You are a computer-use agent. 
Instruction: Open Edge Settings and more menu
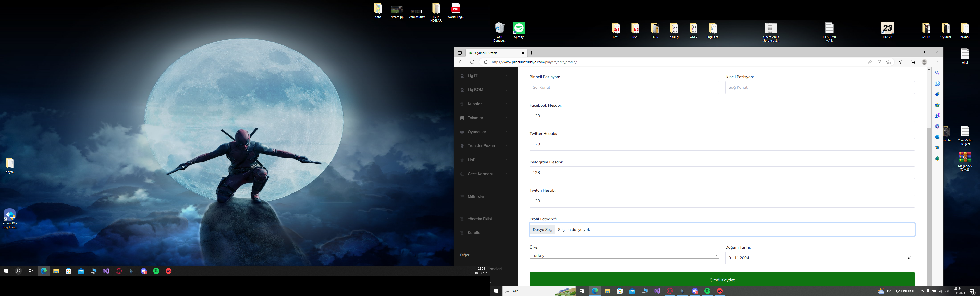tap(936, 62)
